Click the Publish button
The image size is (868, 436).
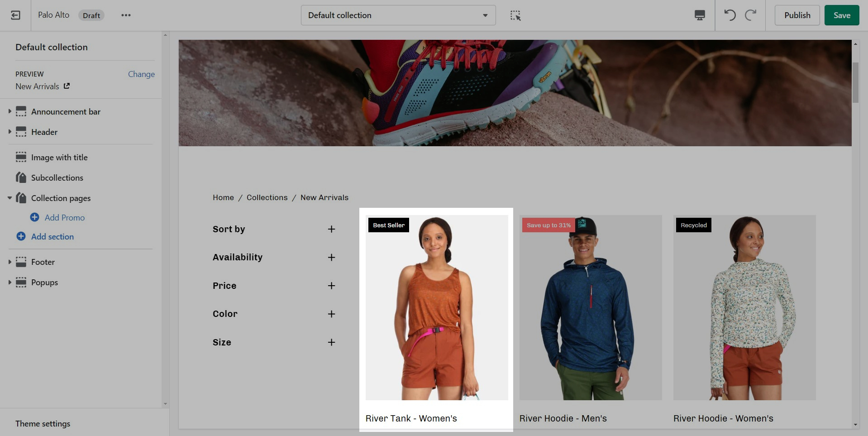(797, 15)
